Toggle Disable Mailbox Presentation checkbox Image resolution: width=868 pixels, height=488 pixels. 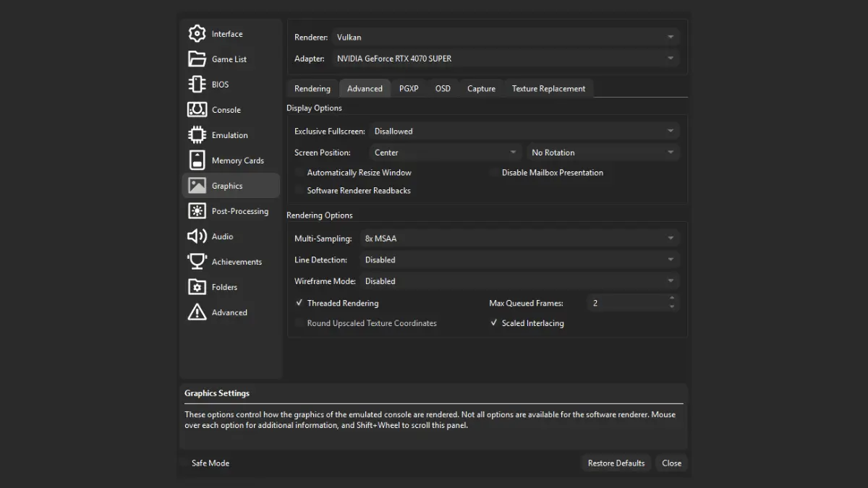(x=495, y=173)
